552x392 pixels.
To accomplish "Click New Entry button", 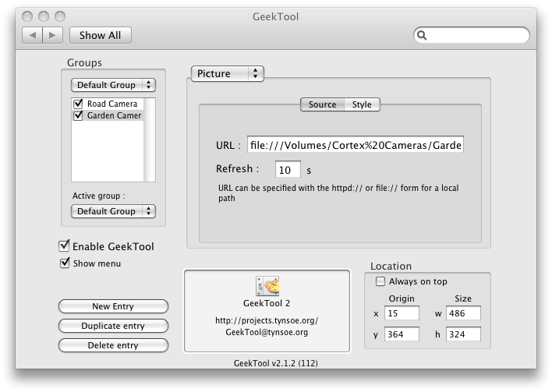I will [113, 306].
